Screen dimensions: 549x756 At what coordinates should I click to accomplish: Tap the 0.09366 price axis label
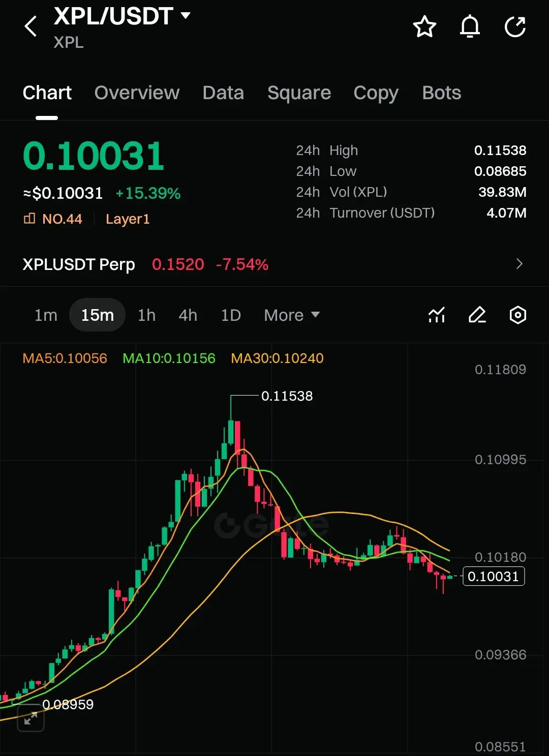pyautogui.click(x=500, y=655)
